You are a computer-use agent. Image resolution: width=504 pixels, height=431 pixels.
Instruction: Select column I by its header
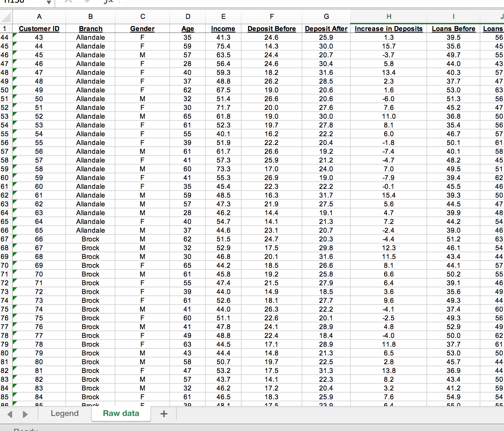coord(453,17)
